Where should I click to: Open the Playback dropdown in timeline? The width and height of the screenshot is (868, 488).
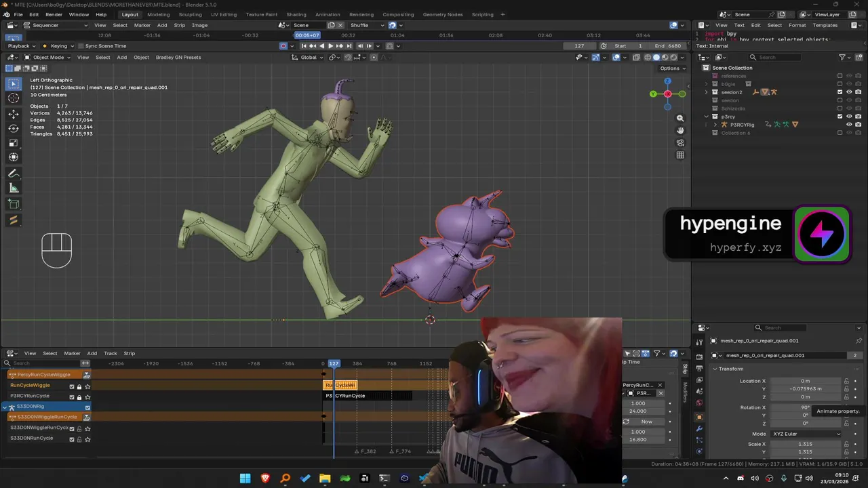click(22, 46)
